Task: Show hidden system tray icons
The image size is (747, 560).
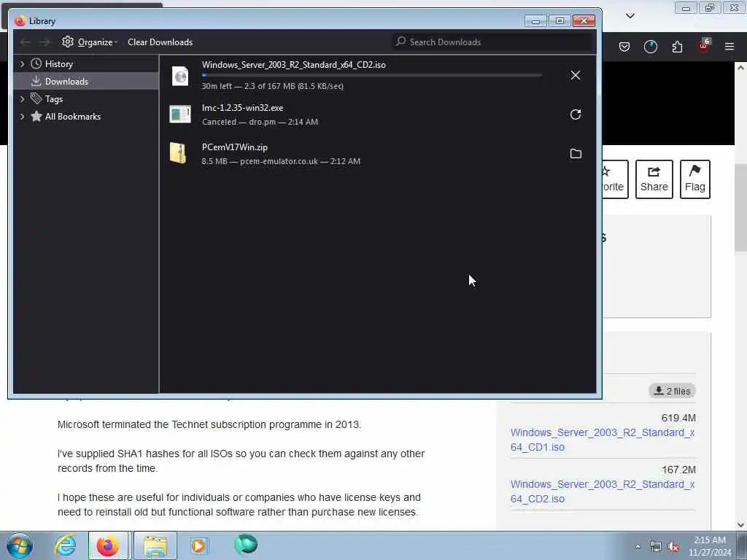Action: pyautogui.click(x=638, y=546)
